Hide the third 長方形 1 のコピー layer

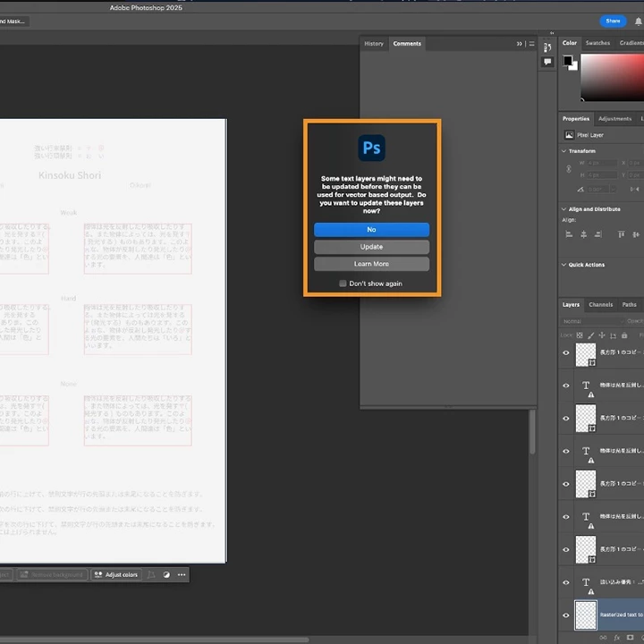[x=566, y=484]
